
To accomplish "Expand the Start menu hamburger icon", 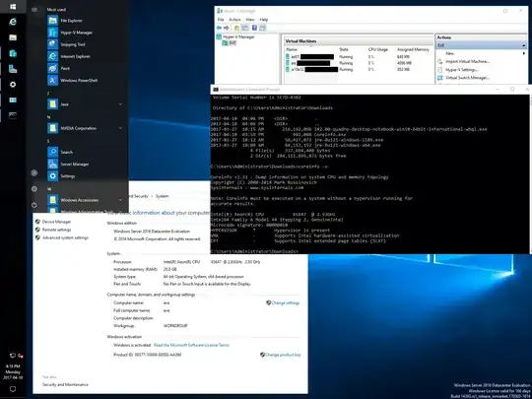I will click(34, 10).
